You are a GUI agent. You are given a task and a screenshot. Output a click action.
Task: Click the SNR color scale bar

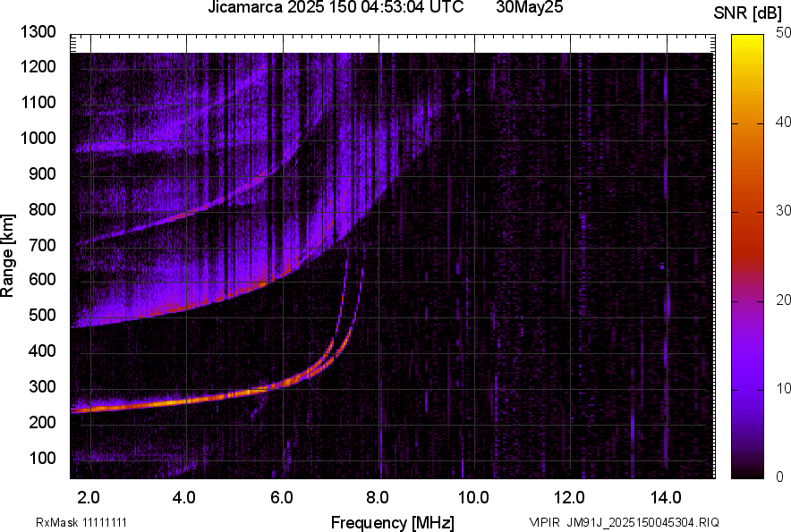pos(747,257)
